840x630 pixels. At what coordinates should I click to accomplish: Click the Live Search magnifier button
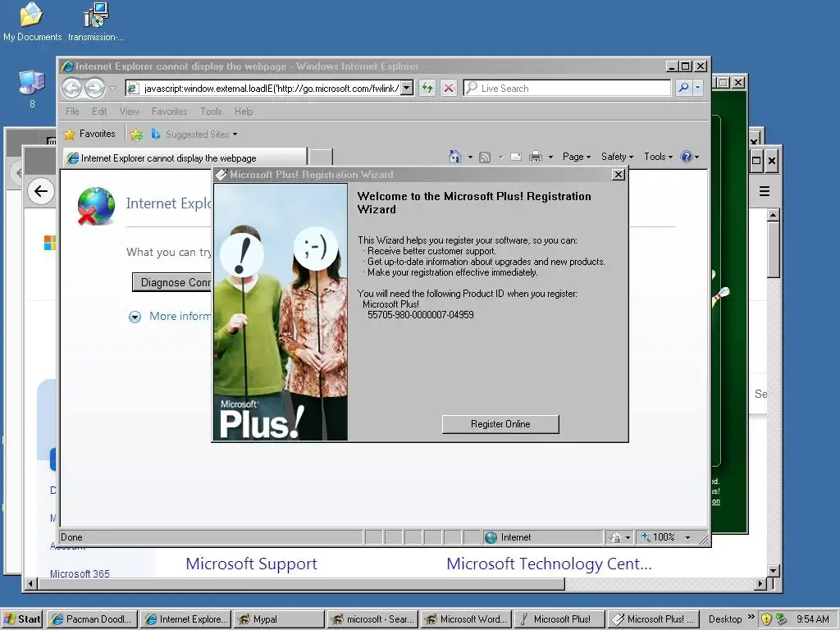[683, 88]
